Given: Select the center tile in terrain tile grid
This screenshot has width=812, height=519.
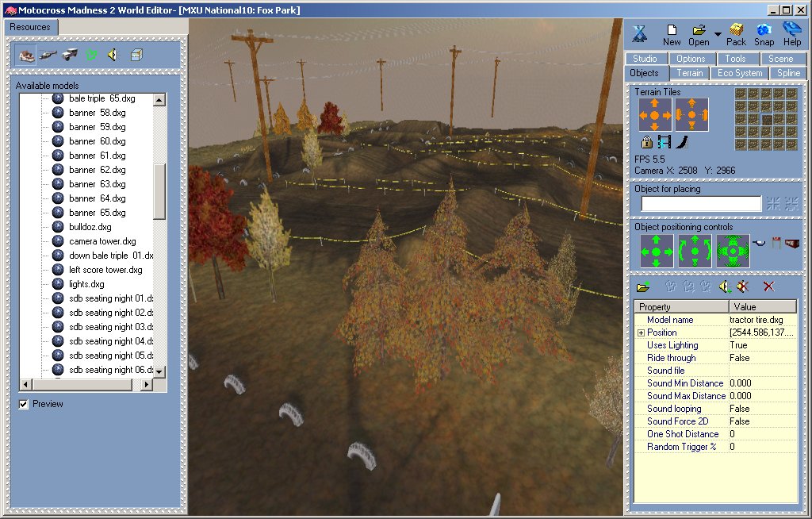Looking at the screenshot, I should pyautogui.click(x=766, y=119).
